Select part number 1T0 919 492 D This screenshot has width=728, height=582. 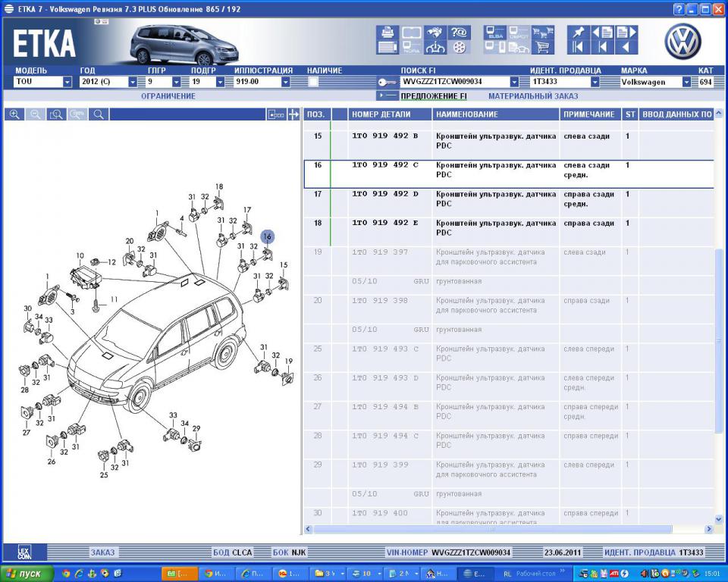(x=385, y=194)
